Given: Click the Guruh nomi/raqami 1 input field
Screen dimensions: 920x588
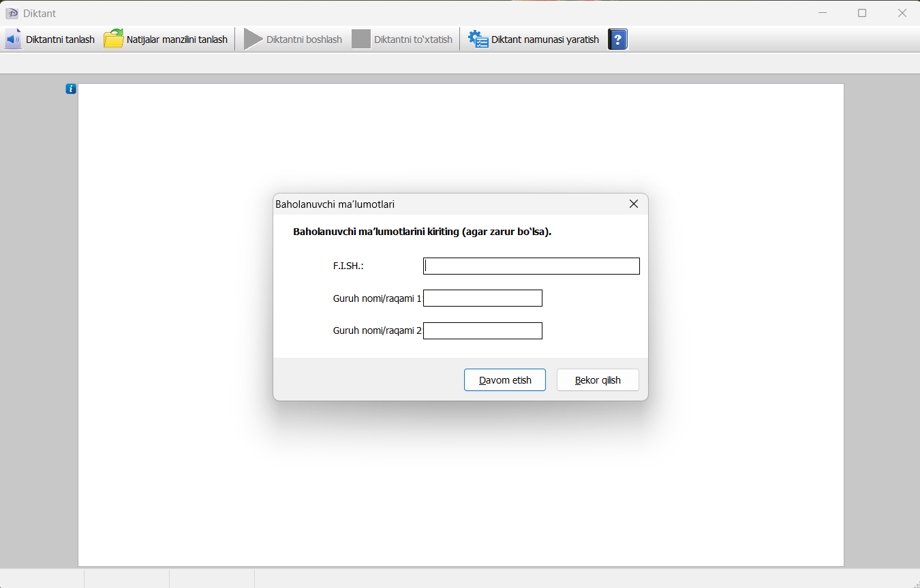Looking at the screenshot, I should [482, 298].
